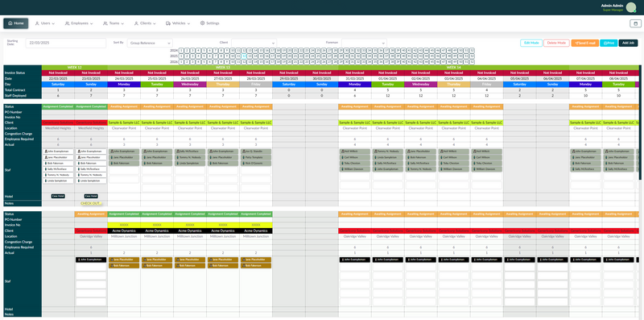Open the Foreman filter dropdown
The height and width of the screenshot is (320, 644).
tap(364, 43)
